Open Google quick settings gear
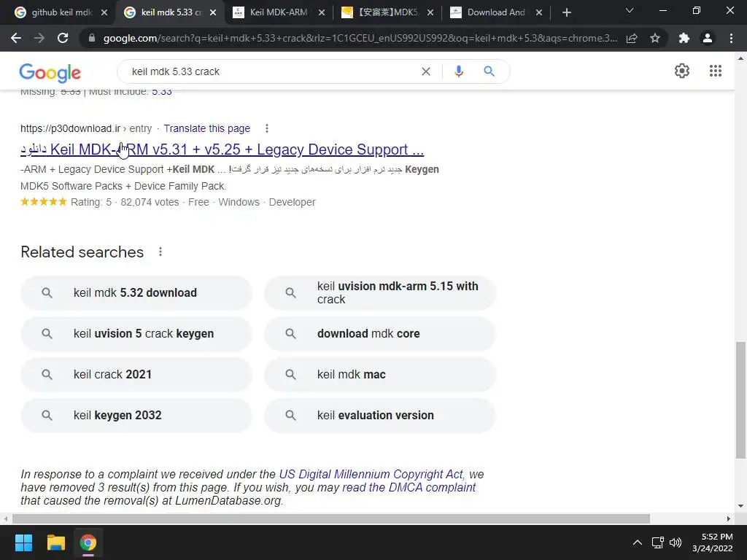The height and width of the screenshot is (560, 747). [x=682, y=71]
